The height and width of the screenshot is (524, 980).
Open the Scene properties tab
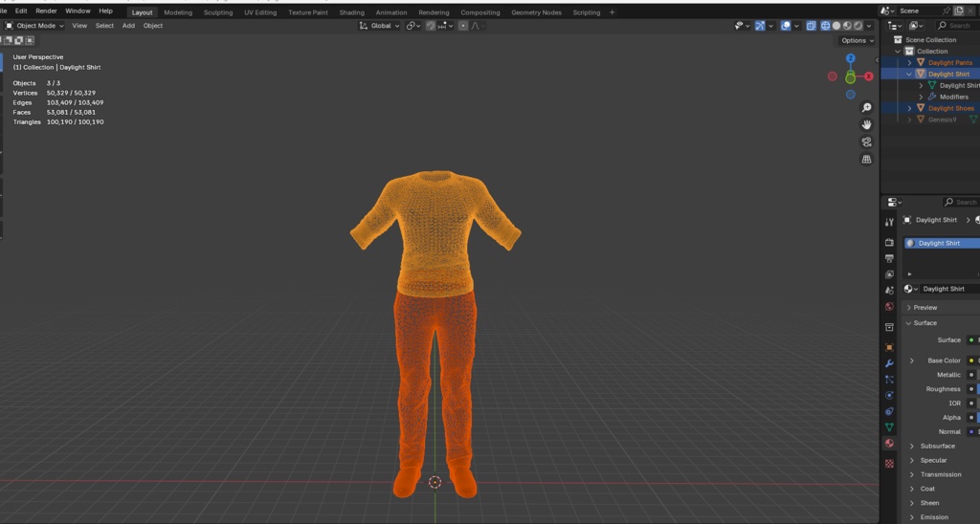click(889, 291)
